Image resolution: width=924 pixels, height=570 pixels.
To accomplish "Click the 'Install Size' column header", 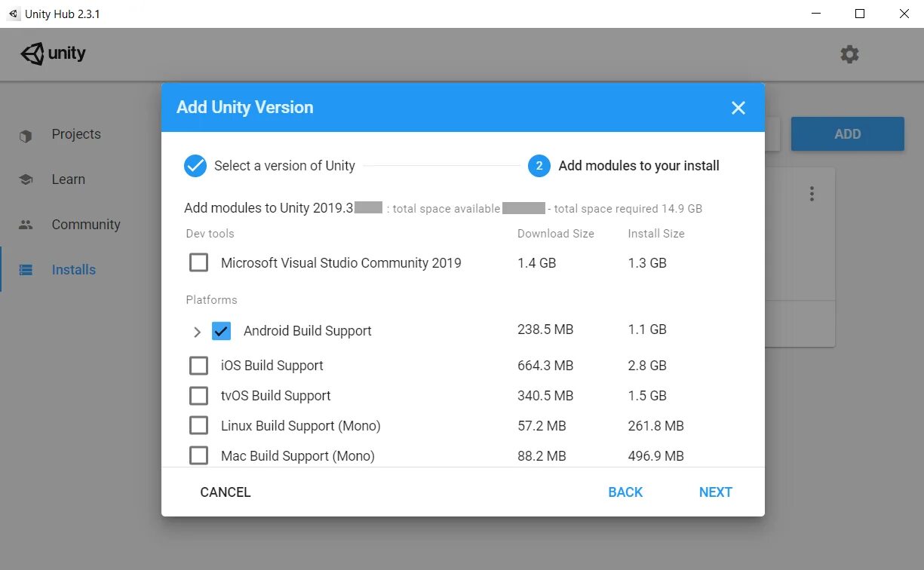I will pyautogui.click(x=656, y=234).
